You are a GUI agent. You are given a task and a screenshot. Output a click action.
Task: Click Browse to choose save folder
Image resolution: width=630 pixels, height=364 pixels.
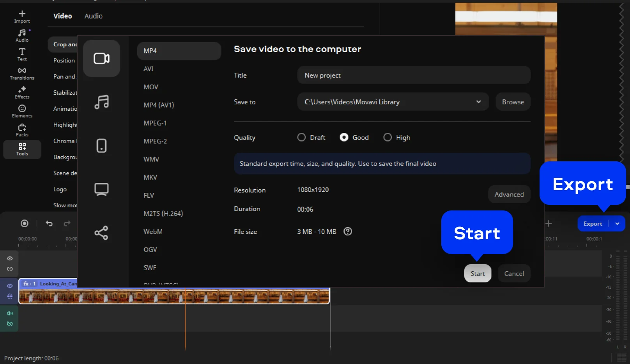(x=513, y=102)
